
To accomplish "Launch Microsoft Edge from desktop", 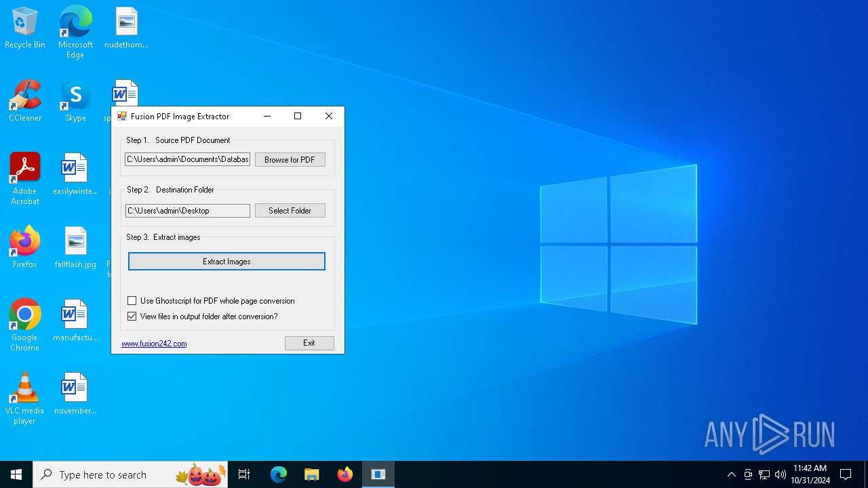I will [75, 32].
